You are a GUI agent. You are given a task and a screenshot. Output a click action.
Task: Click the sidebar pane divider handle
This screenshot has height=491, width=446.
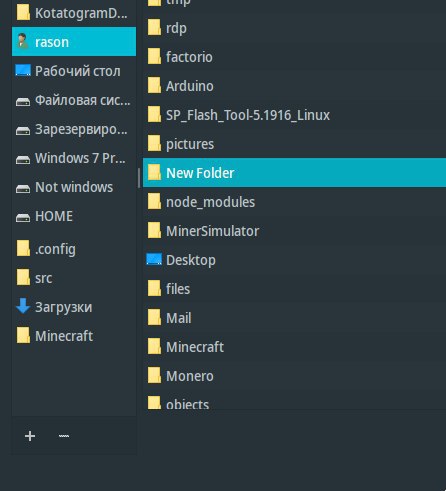(x=139, y=178)
